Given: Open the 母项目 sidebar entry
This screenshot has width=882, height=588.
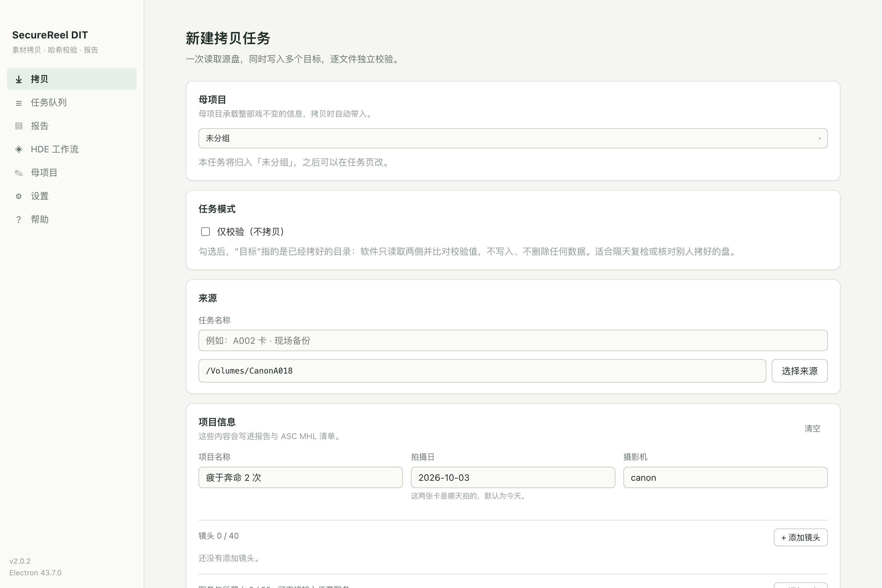Looking at the screenshot, I should pos(71,172).
